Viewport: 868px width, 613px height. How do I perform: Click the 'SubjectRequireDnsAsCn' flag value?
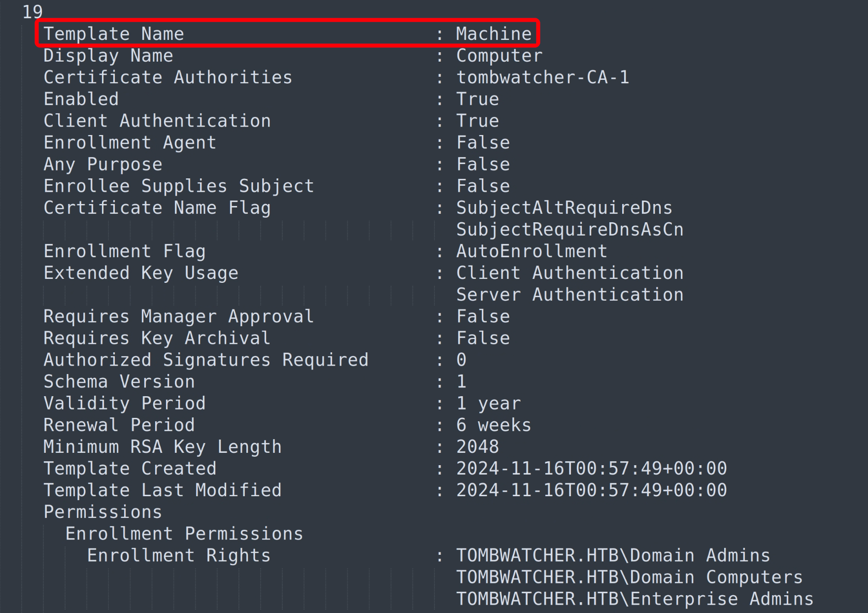click(x=569, y=230)
